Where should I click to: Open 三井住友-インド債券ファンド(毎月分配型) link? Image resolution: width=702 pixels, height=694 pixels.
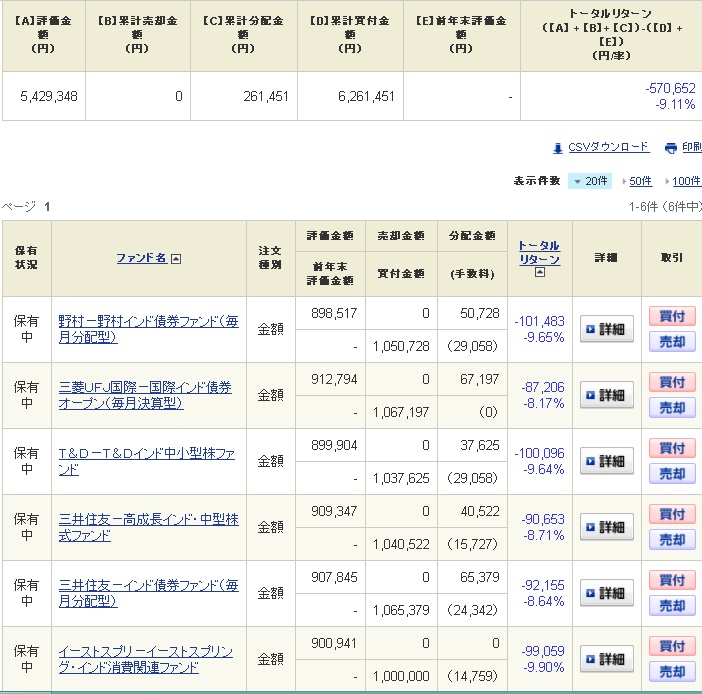148,593
